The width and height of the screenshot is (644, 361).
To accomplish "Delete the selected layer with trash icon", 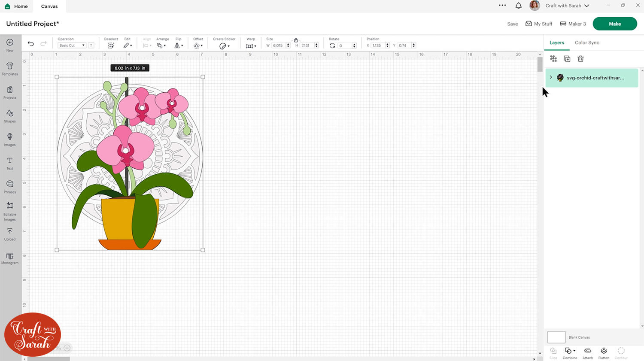I will click(580, 59).
